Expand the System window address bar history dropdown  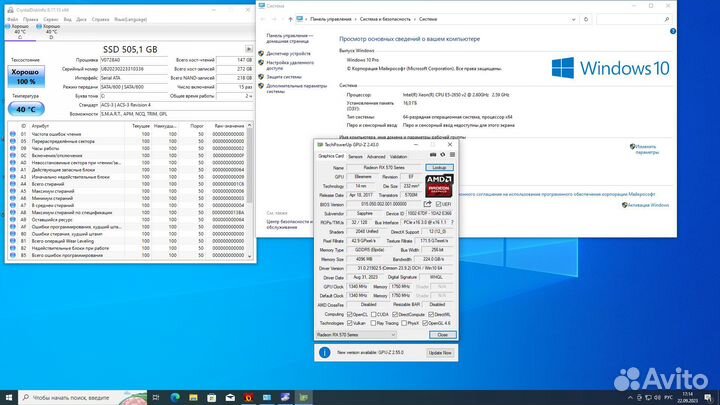click(574, 19)
